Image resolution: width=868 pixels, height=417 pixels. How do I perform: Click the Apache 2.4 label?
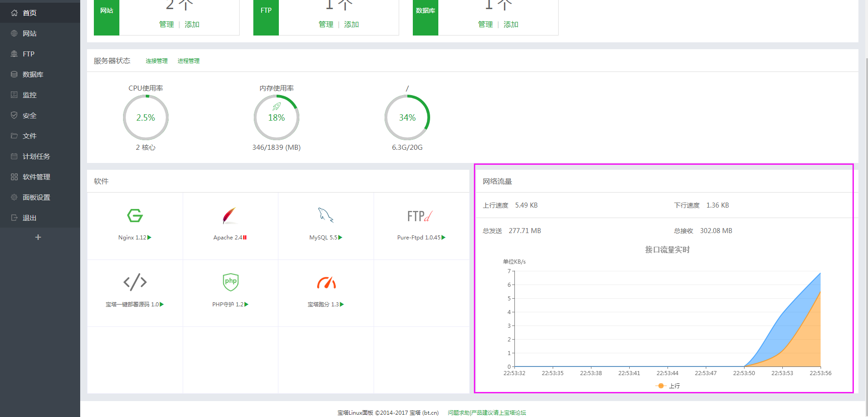[228, 238]
